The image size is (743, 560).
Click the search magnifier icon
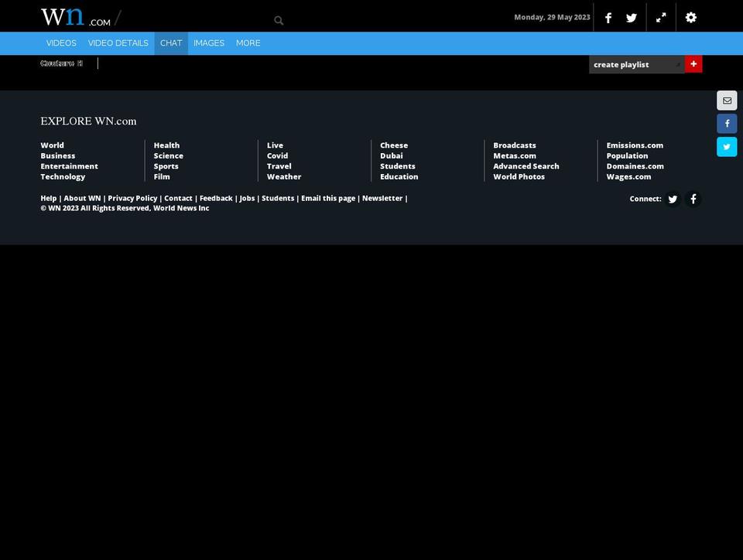tap(279, 20)
